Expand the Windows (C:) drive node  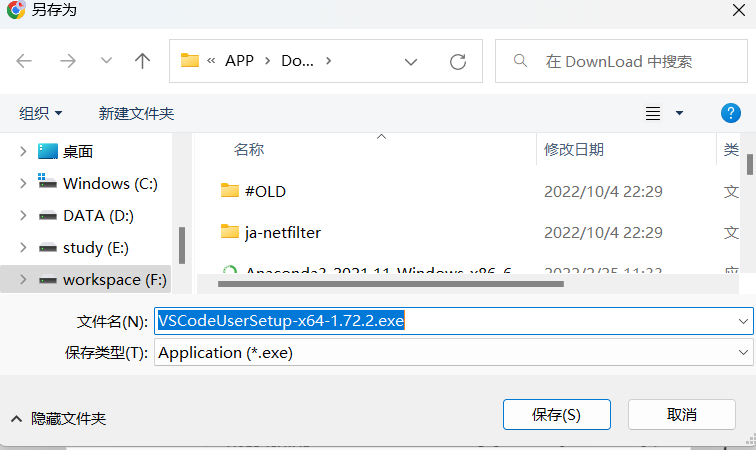coord(23,183)
